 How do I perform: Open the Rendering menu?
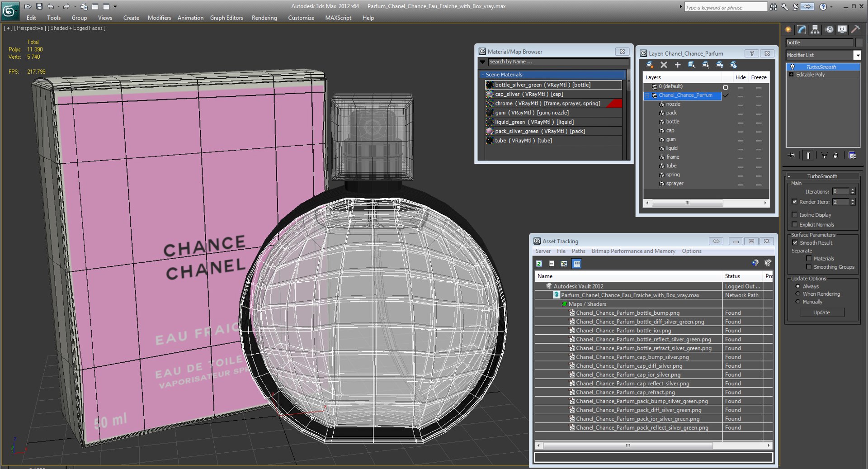click(x=264, y=18)
